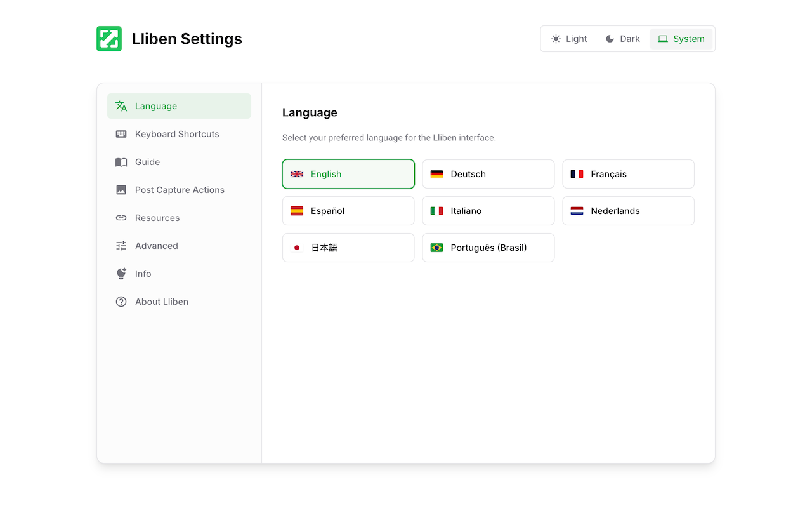Enable Dark theme mode
This screenshot has height=508, width=812.
point(622,39)
